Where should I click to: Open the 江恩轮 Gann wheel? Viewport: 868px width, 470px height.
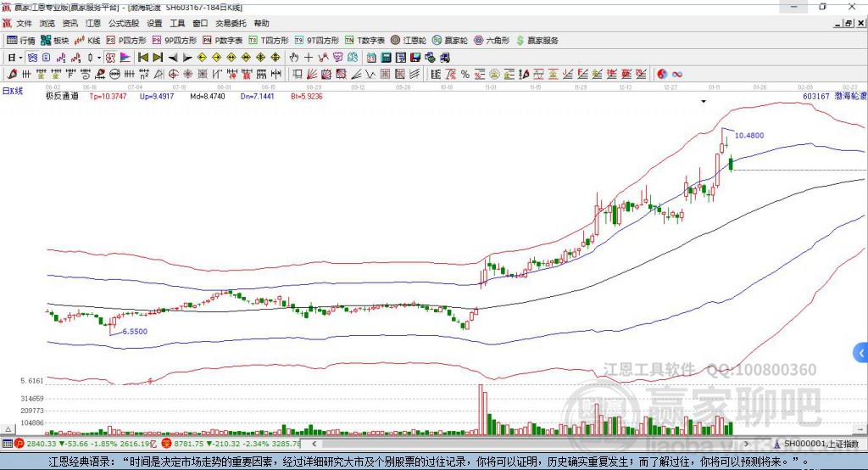[x=409, y=41]
